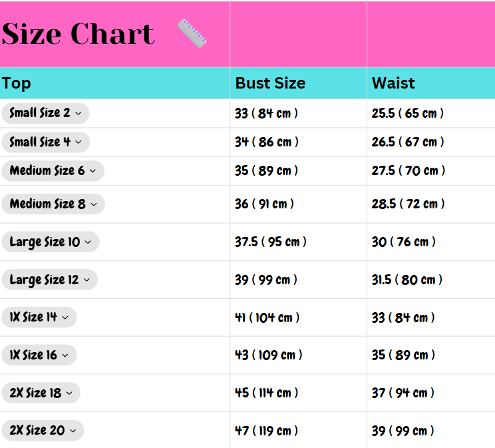This screenshot has width=495, height=448.
Task: Select the Top header cell
Action: pos(115,83)
